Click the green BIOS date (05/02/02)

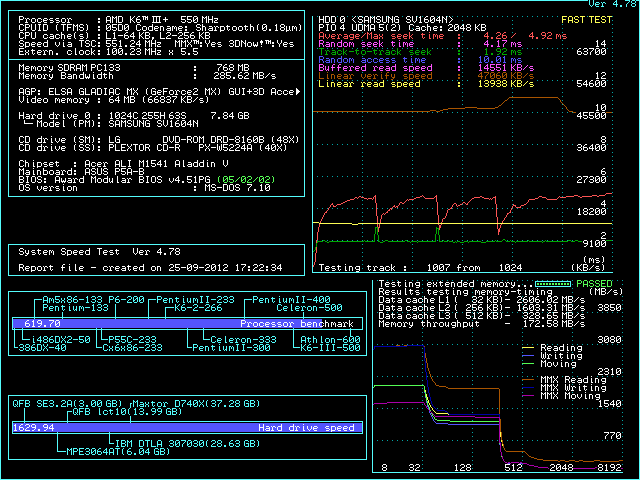(x=246, y=180)
